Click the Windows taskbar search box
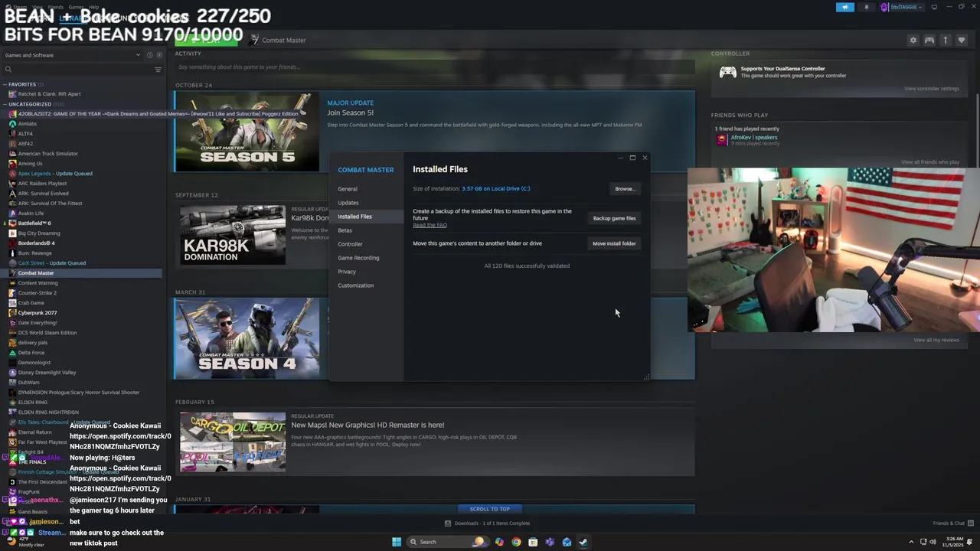 click(447, 542)
